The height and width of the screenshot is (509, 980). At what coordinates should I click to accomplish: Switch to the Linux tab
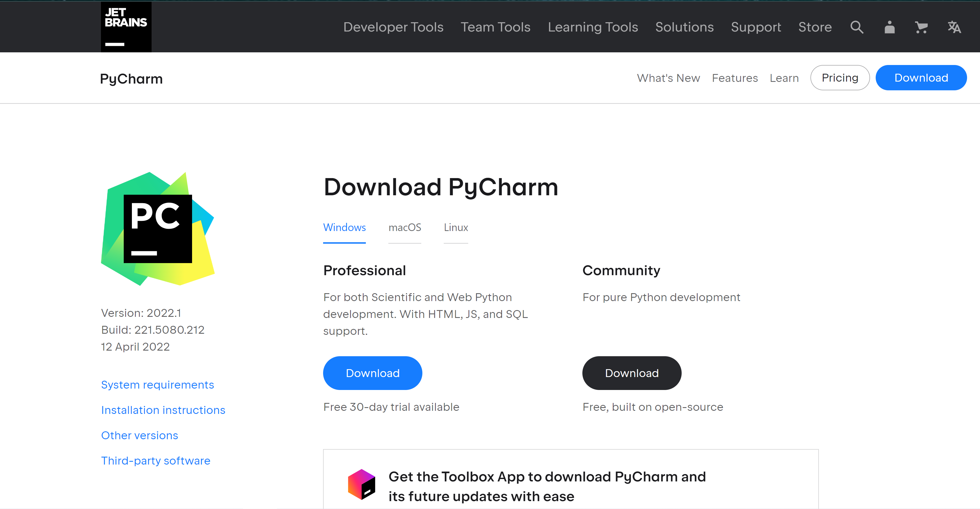(455, 227)
